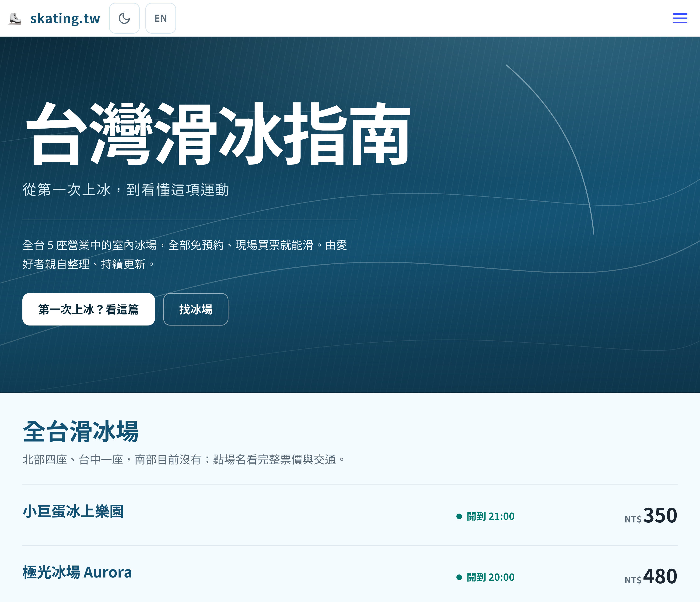Viewport: 700px width, 602px height.
Task: Click the NT$ 350 price
Action: coord(651,515)
